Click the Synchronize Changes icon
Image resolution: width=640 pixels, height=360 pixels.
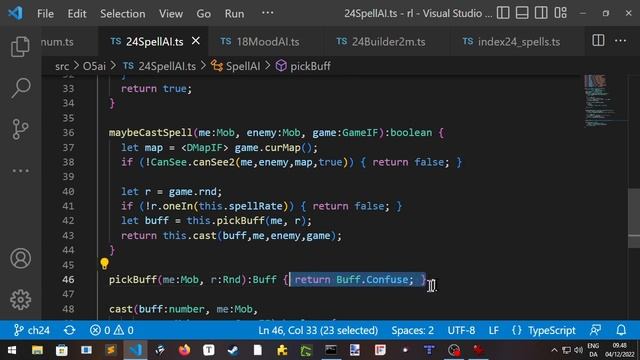69,330
